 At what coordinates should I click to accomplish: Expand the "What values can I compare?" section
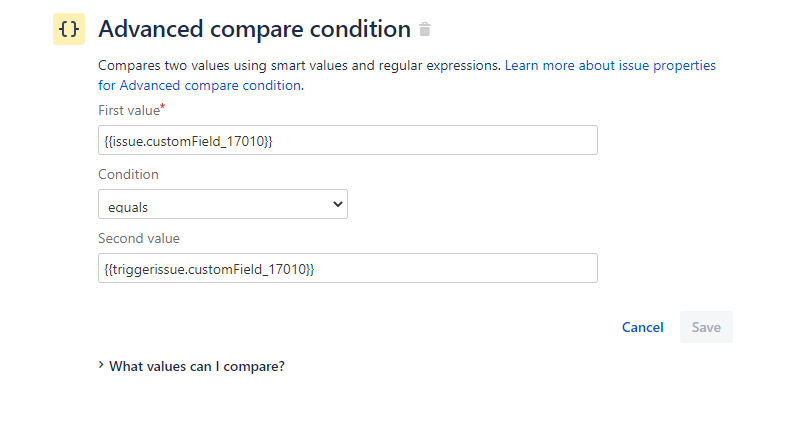[x=197, y=366]
